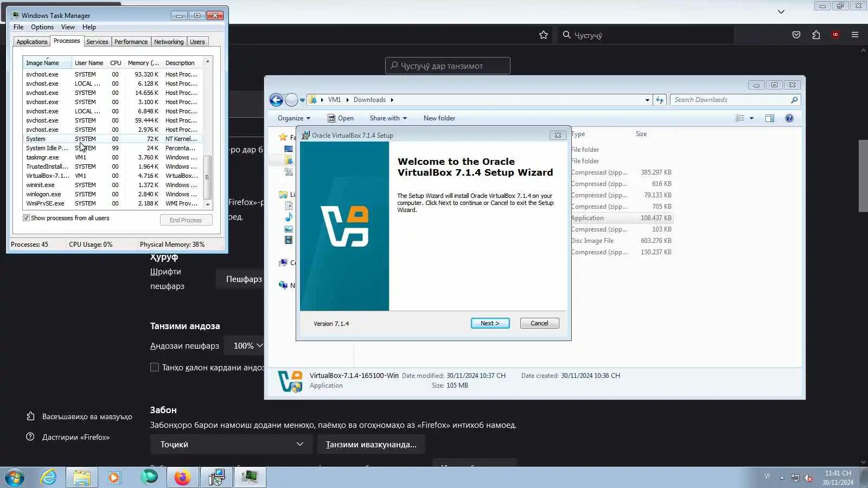Click the muted volume tray icon

click(x=808, y=478)
